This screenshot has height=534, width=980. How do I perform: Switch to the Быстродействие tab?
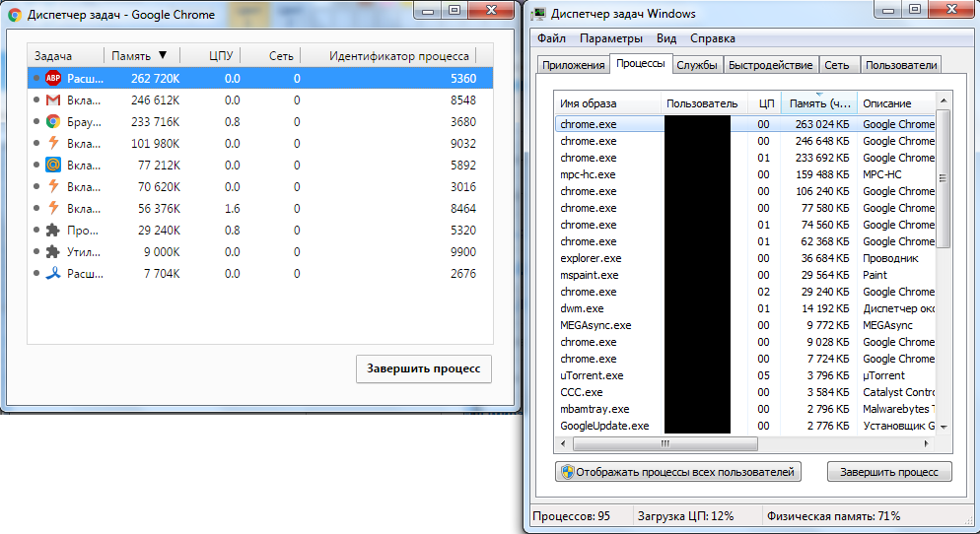[x=771, y=65]
